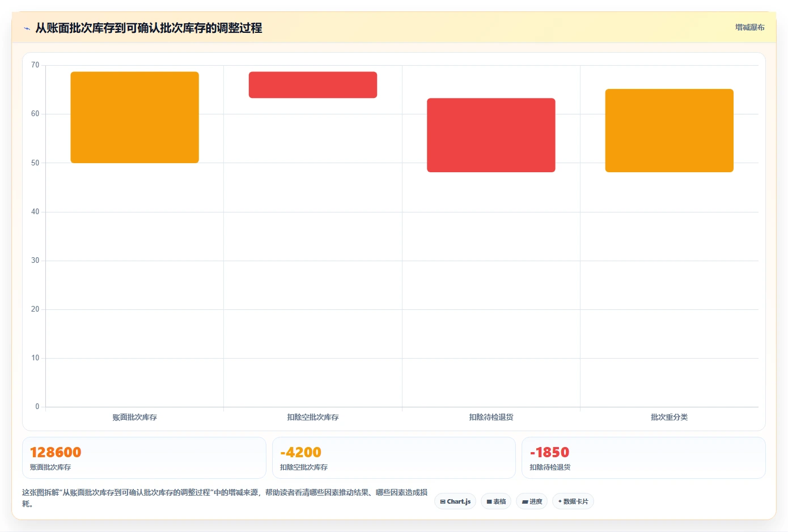Click the y-axis value 30

(35, 261)
